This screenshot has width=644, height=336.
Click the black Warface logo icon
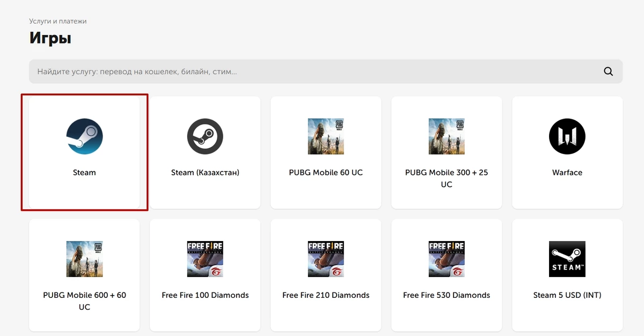567,136
